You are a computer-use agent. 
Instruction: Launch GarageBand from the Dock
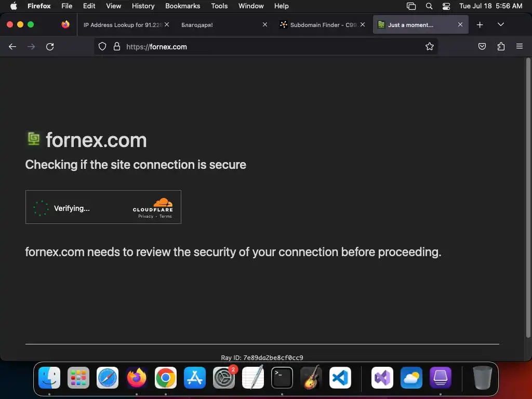311,378
